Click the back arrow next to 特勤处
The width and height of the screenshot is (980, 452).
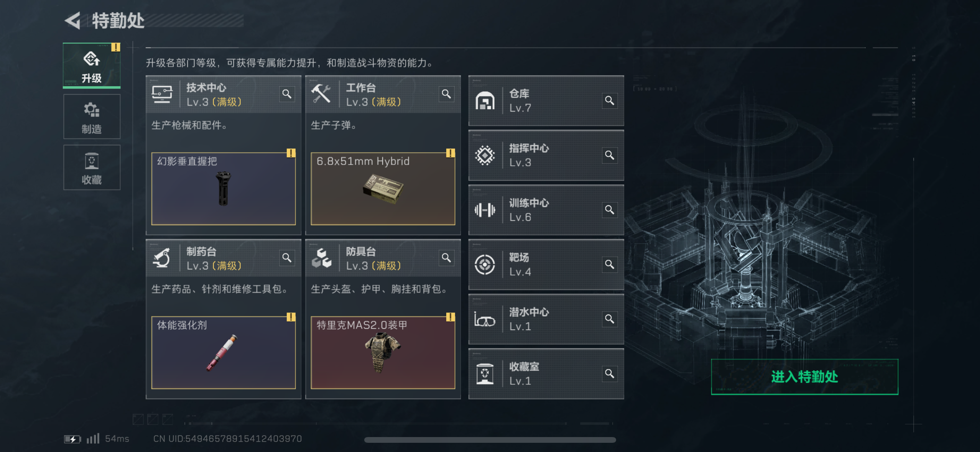[73, 21]
